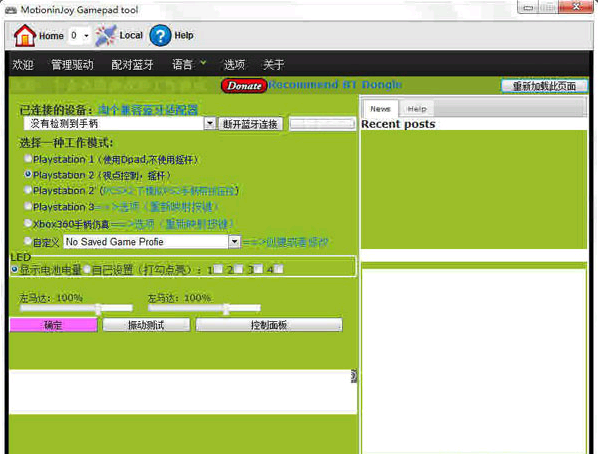Screen dimensions: 598x454
Task: Open the PCSX2 emulation link text
Action: point(170,190)
